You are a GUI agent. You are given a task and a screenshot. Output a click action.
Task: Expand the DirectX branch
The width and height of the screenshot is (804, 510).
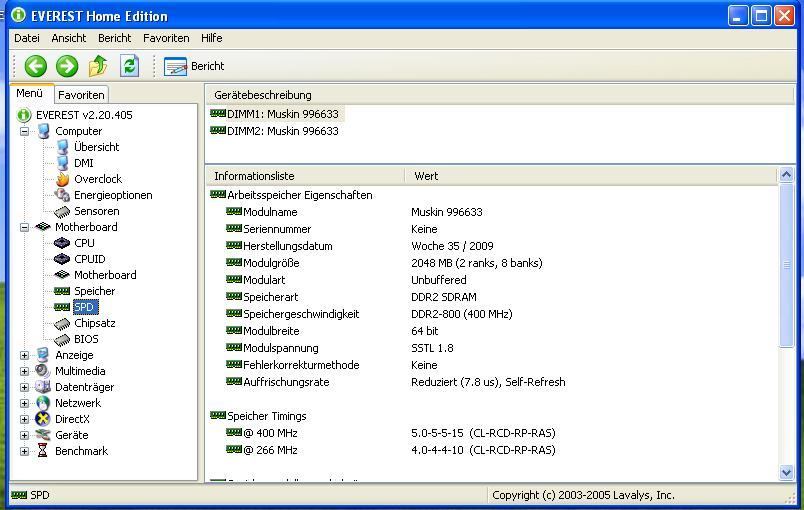24,419
